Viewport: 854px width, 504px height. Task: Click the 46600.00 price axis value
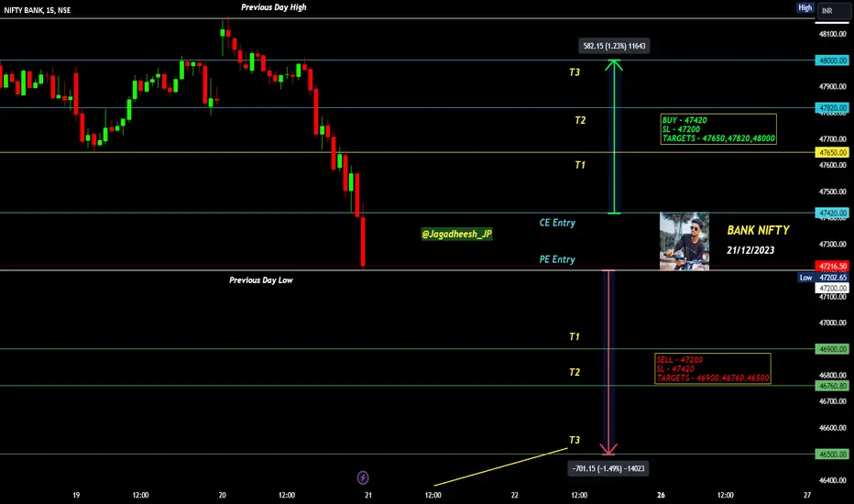tap(833, 428)
